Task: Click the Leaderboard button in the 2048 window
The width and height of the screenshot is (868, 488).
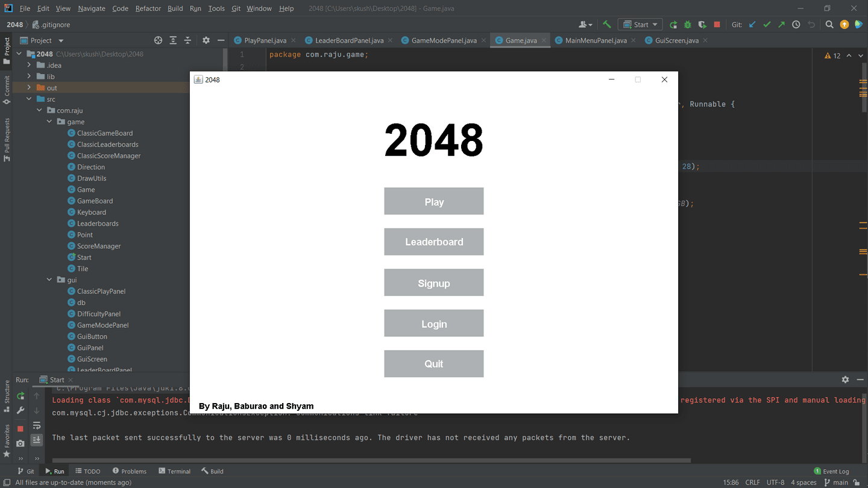Action: 434,242
